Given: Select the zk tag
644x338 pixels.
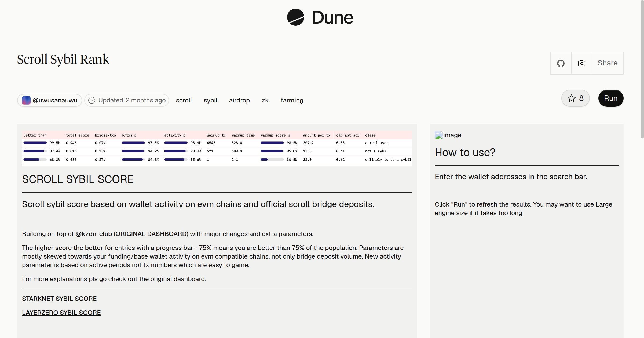Looking at the screenshot, I should tap(265, 100).
